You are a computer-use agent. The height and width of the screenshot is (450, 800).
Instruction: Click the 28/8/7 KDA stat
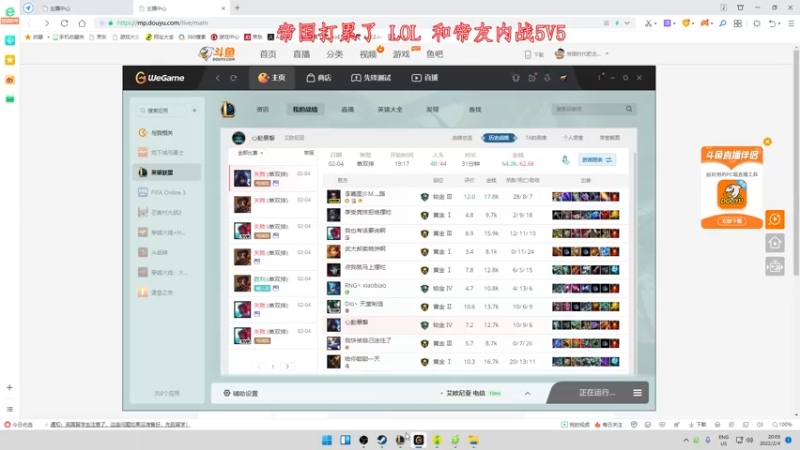tap(522, 196)
